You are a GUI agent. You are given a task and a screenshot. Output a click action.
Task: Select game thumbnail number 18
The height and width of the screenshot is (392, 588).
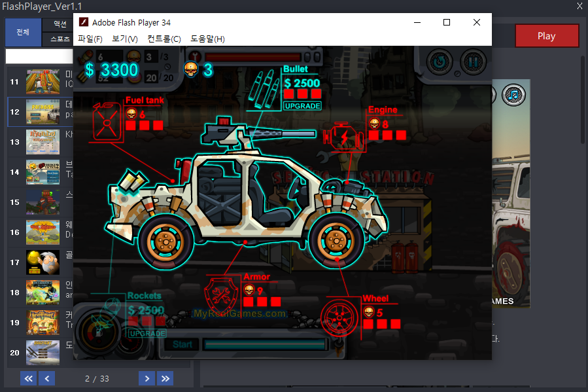[x=43, y=293]
